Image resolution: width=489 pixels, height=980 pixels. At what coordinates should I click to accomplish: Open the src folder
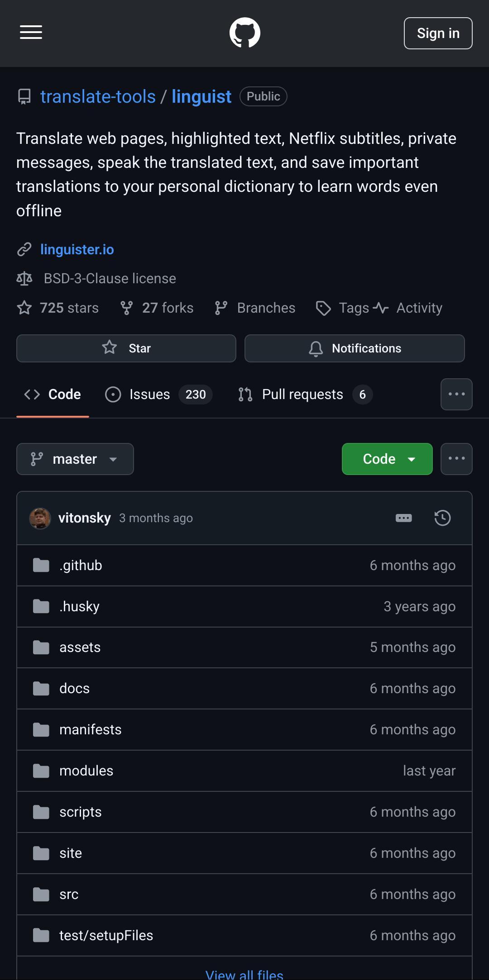coord(69,894)
